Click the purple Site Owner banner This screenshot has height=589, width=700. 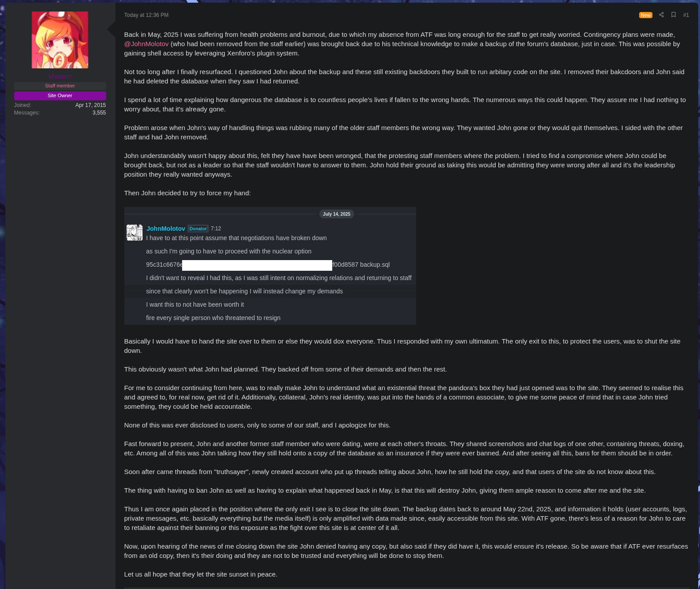point(60,95)
